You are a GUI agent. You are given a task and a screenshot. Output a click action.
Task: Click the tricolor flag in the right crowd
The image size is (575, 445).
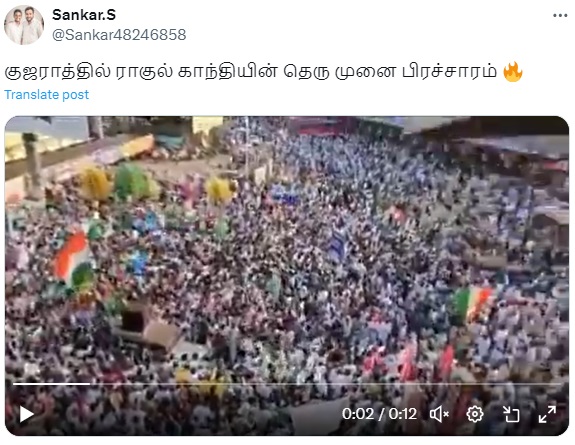(471, 303)
